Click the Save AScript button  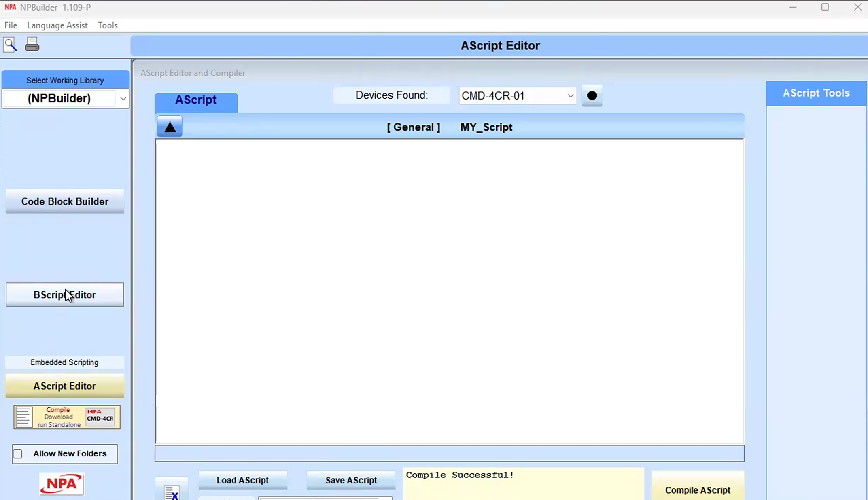[351, 480]
